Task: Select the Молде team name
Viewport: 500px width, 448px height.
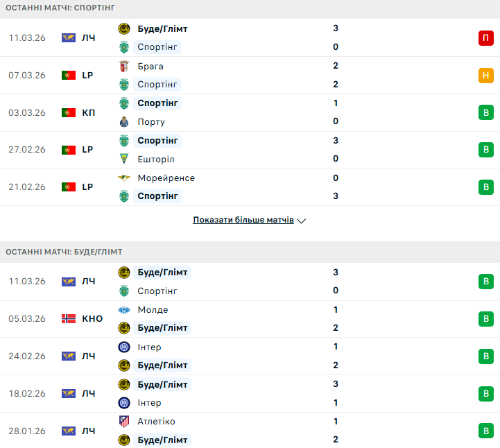Action: [153, 310]
